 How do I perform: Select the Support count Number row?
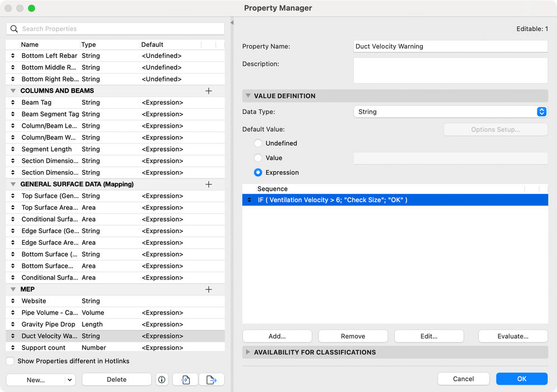point(115,347)
